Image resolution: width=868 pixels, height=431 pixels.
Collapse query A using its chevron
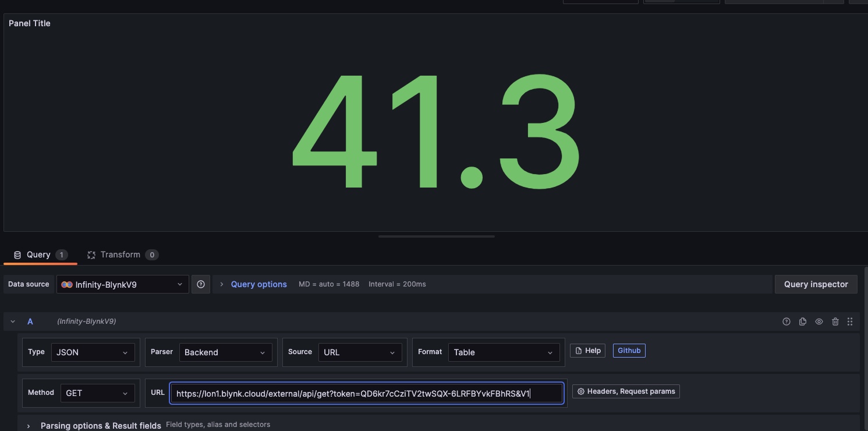pos(13,321)
